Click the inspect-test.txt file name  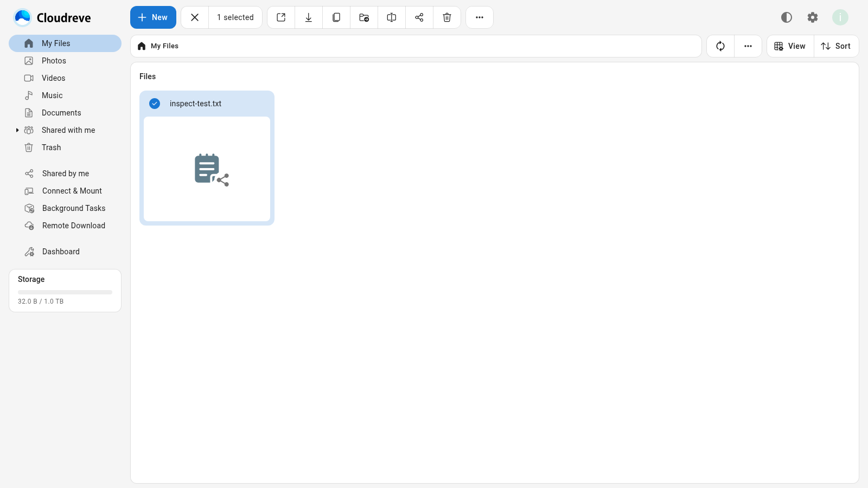click(x=195, y=104)
